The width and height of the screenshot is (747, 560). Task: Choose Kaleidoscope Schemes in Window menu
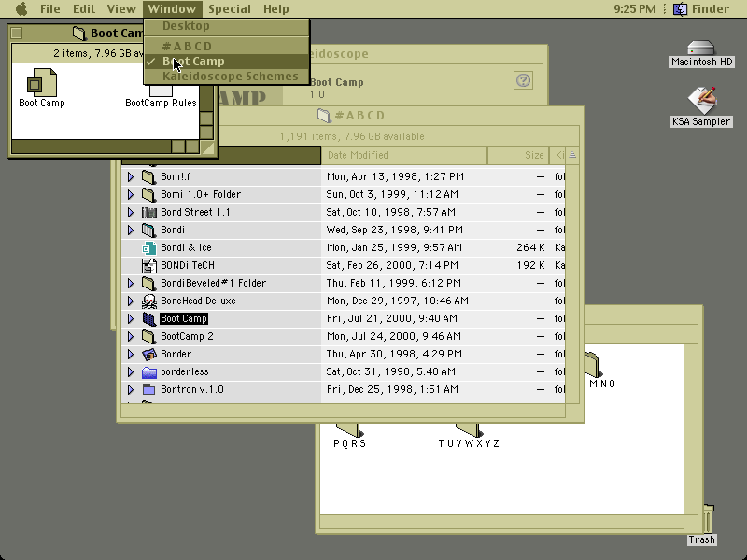coord(227,77)
